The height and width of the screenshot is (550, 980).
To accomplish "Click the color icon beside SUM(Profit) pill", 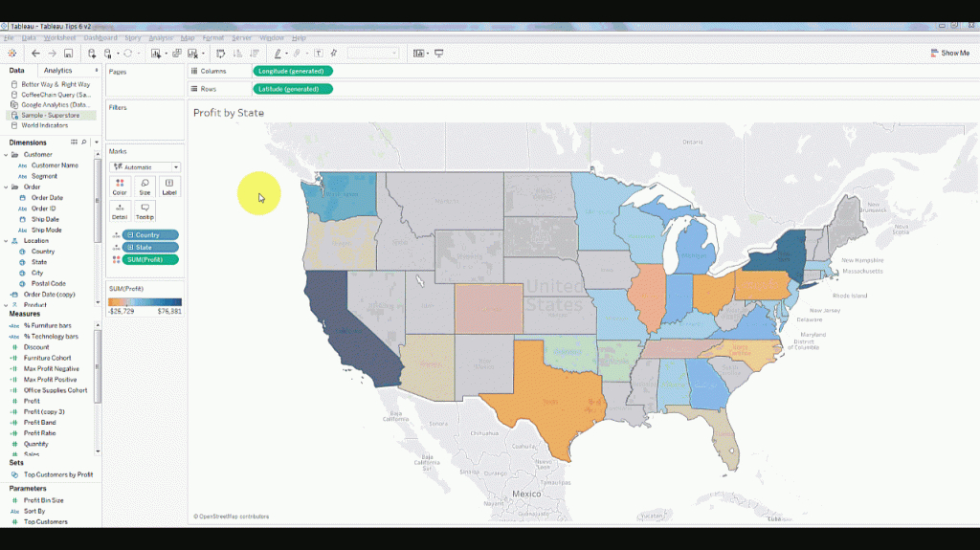I will click(x=116, y=260).
